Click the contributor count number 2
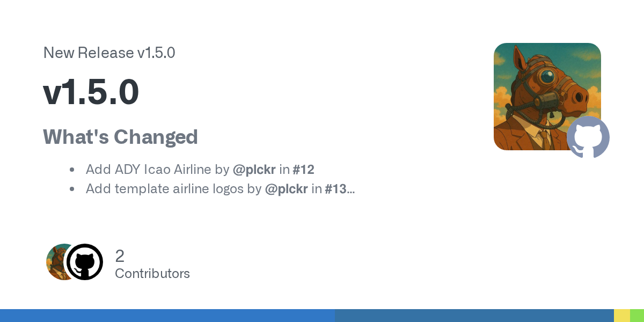This screenshot has width=644, height=322. coord(120,256)
